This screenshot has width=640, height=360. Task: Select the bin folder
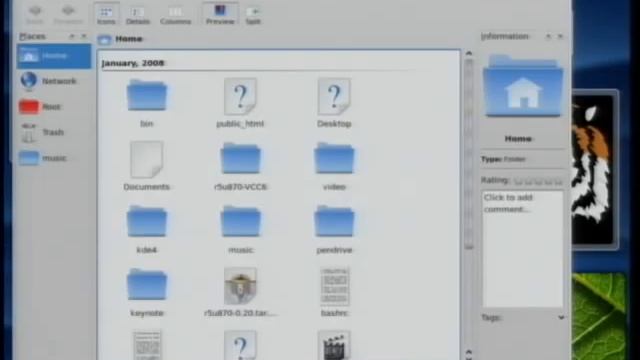tap(147, 104)
